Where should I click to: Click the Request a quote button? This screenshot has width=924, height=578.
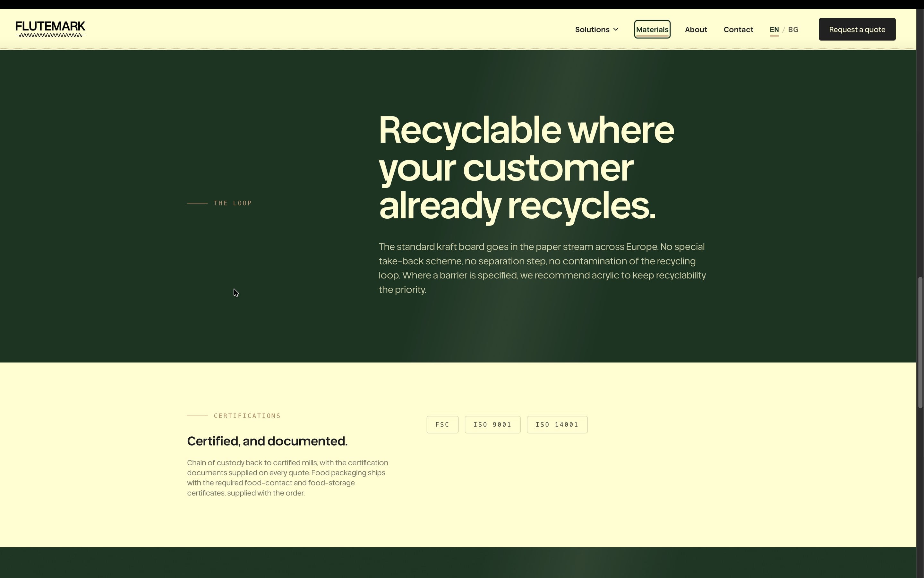[857, 30]
